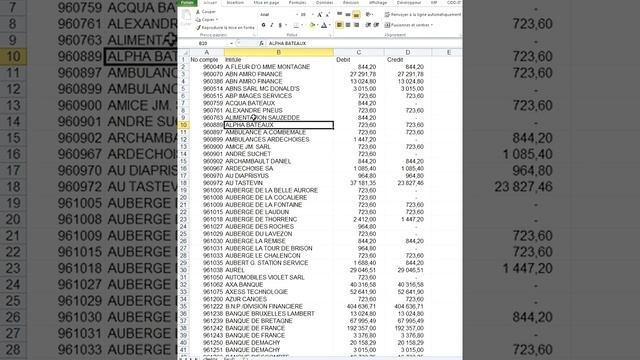Click the Coller paste icon
Viewport: 640px width, 360px height.
(x=186, y=15)
